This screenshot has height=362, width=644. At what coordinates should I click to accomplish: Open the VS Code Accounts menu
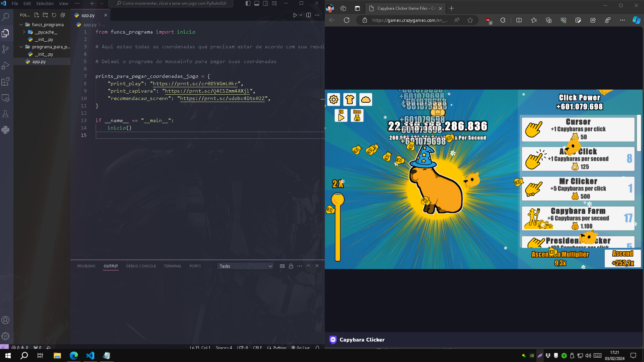click(x=5, y=320)
